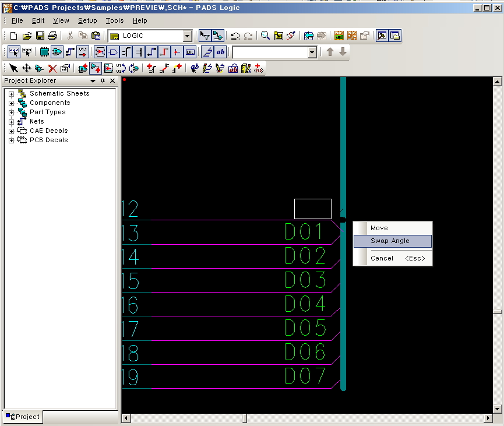The image size is (504, 426).
Task: Expand the Part Types tree node
Action: 11,112
